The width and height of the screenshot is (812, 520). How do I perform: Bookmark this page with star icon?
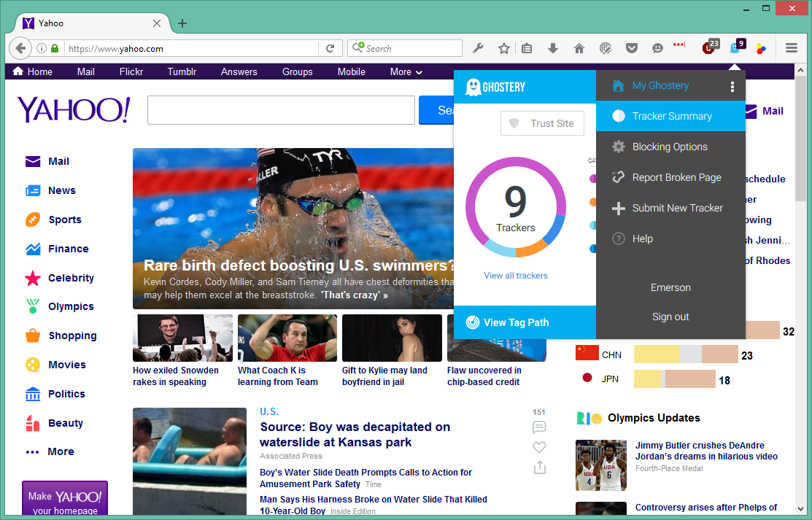503,48
